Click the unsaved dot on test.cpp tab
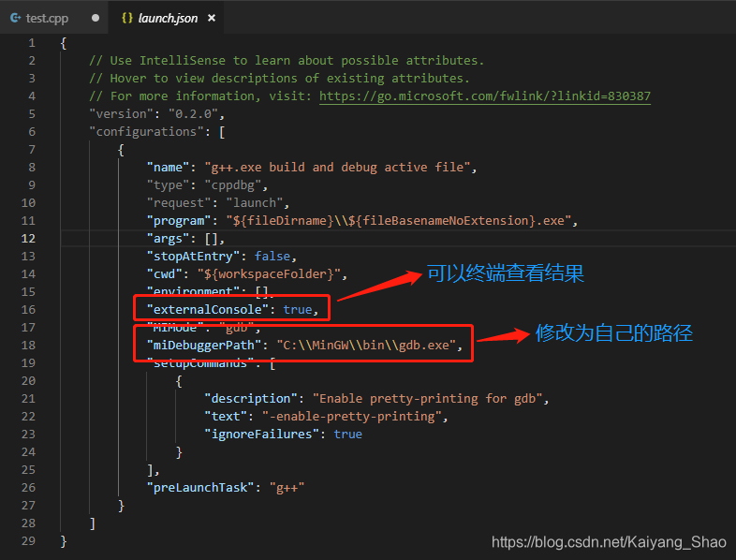Image resolution: width=736 pixels, height=560 pixels. click(x=96, y=18)
